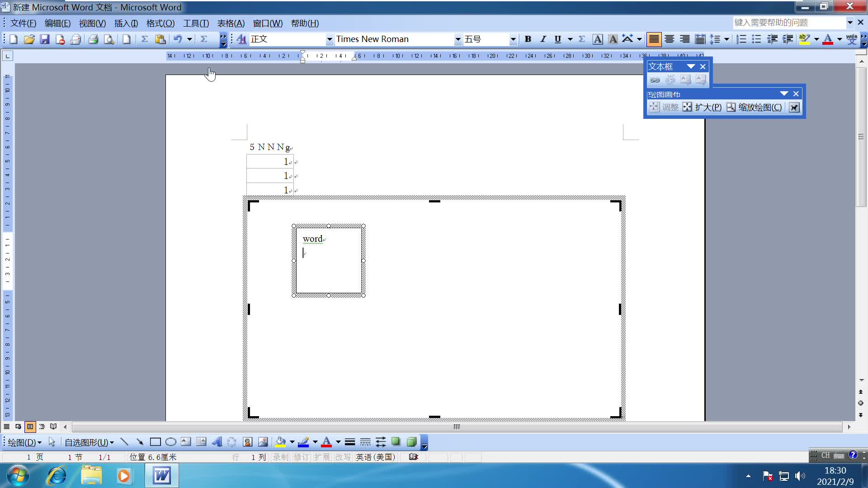Collapse the 文本框 panel expander

(x=690, y=66)
